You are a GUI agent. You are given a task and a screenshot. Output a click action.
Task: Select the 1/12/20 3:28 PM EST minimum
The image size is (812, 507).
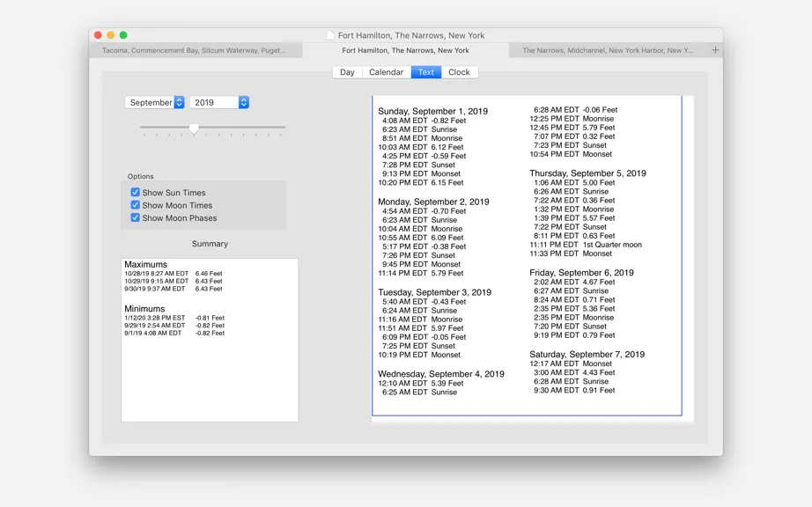174,318
